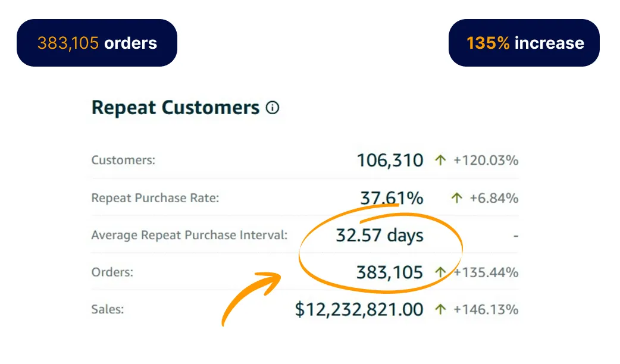Click the up arrow beside Repeat Purchase Rate

[457, 197]
